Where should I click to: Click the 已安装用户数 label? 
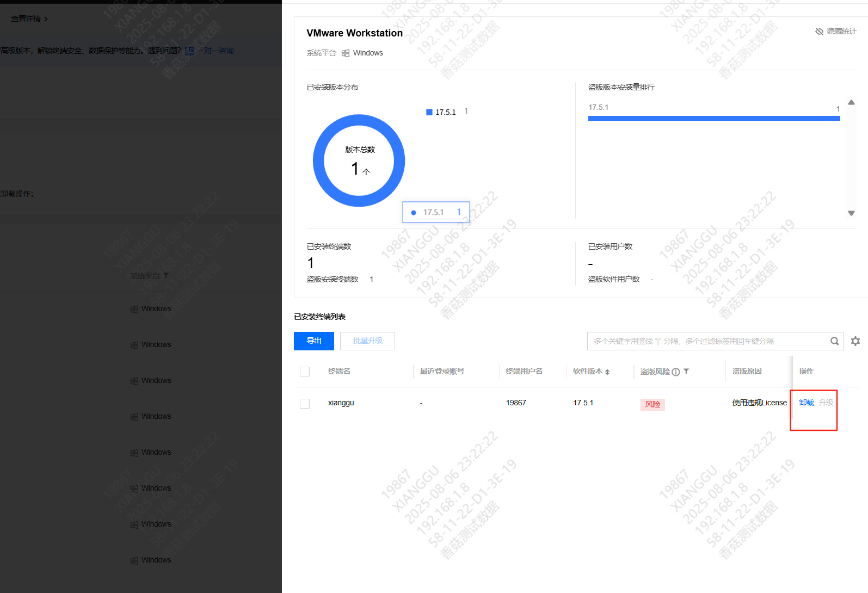point(610,246)
